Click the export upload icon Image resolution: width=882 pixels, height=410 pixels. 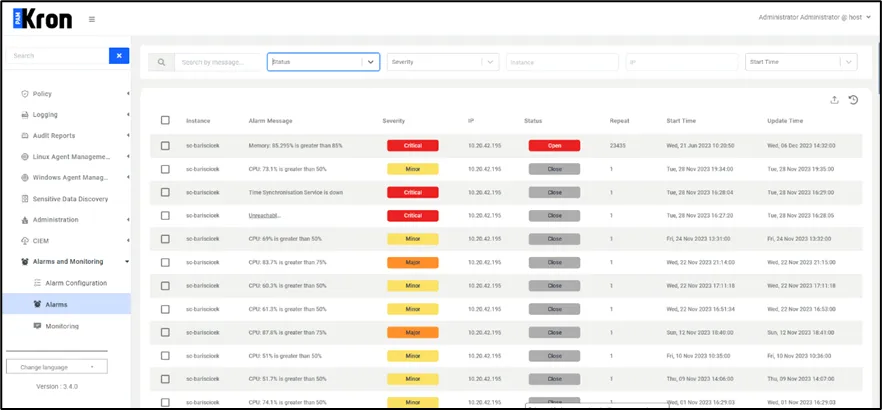(834, 100)
